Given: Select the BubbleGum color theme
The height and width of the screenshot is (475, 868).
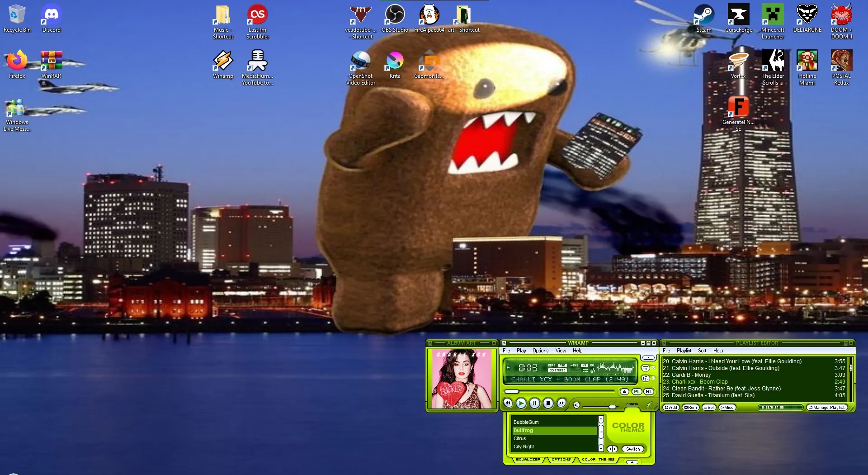Looking at the screenshot, I should (555, 422).
